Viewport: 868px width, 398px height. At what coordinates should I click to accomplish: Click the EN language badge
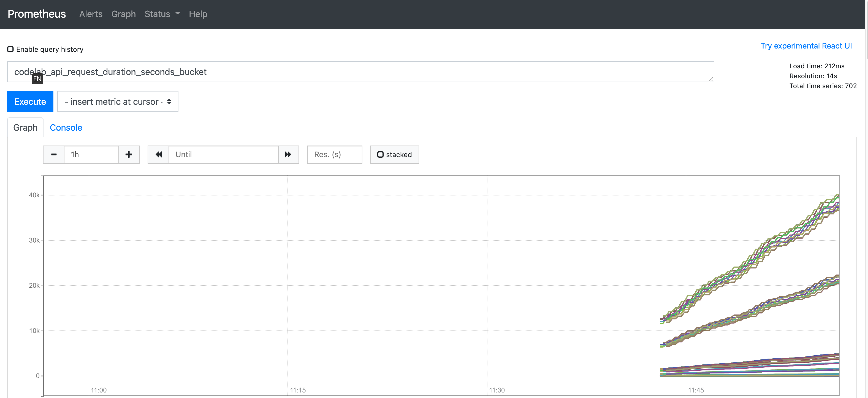(37, 79)
